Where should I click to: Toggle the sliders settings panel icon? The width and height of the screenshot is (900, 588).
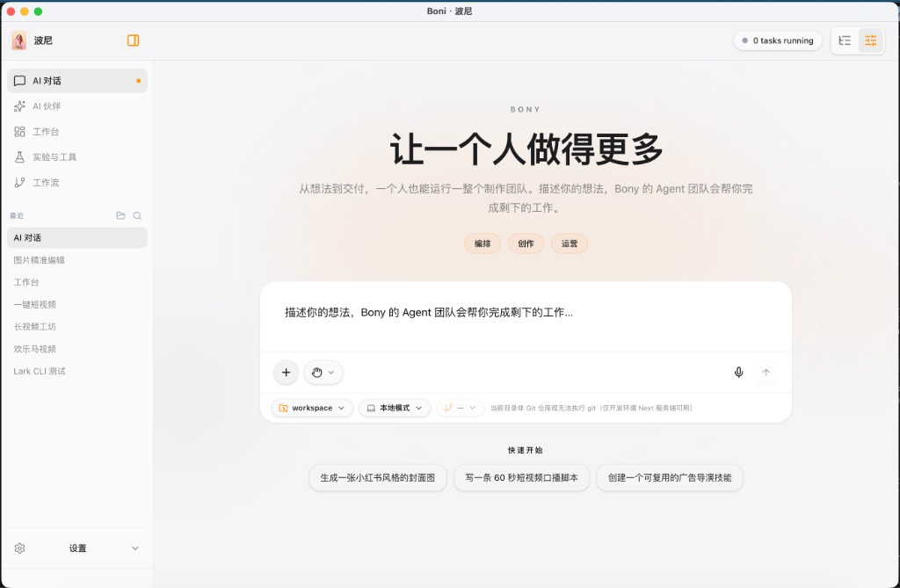click(871, 40)
